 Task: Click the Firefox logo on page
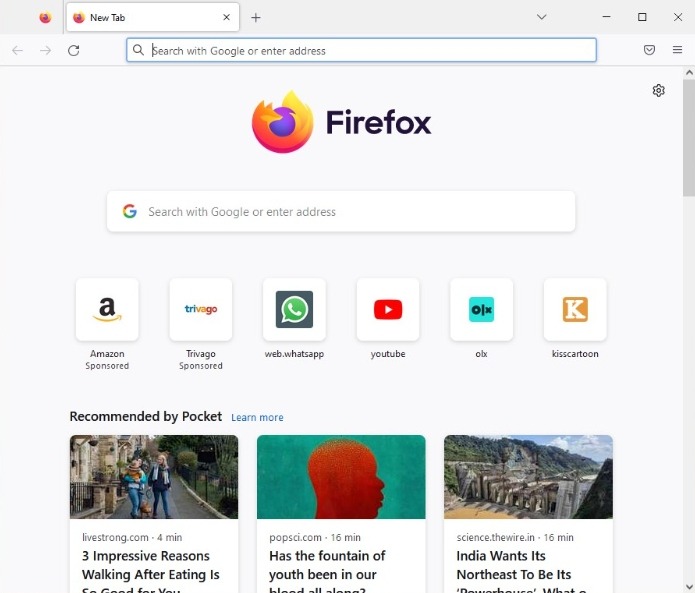pyautogui.click(x=341, y=122)
